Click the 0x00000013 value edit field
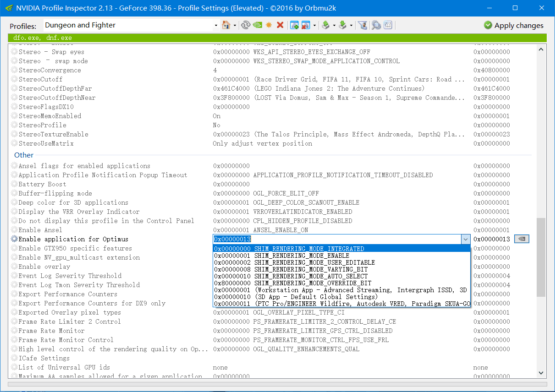This screenshot has width=555, height=392. [x=337, y=239]
